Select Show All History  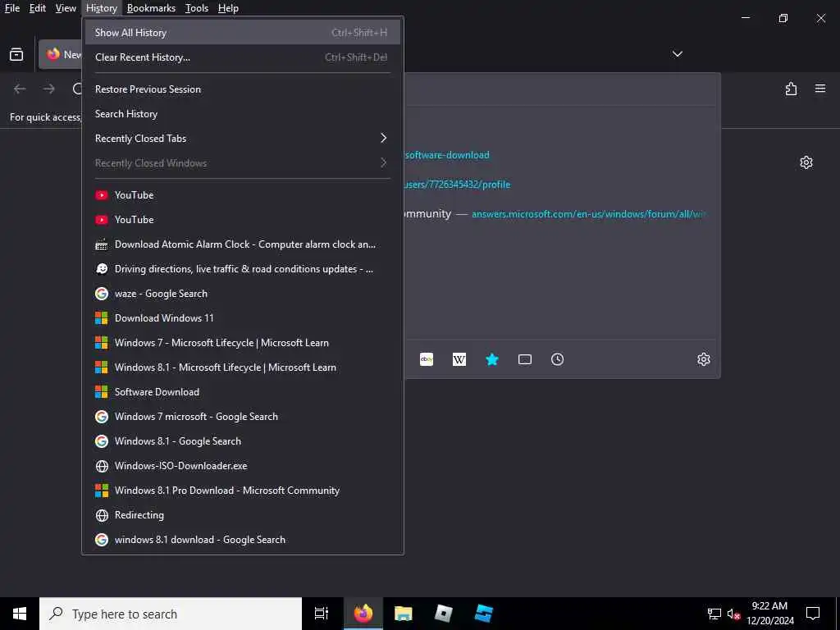242,33
